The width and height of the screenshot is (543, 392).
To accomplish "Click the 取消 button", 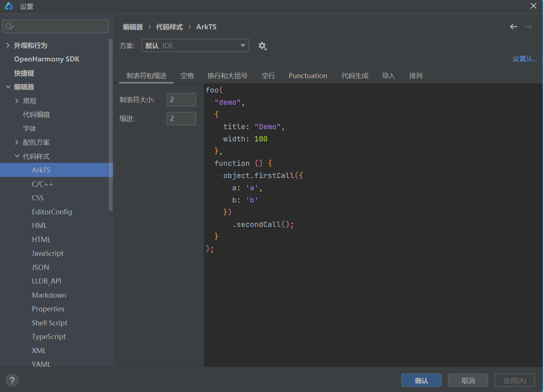I will (468, 381).
